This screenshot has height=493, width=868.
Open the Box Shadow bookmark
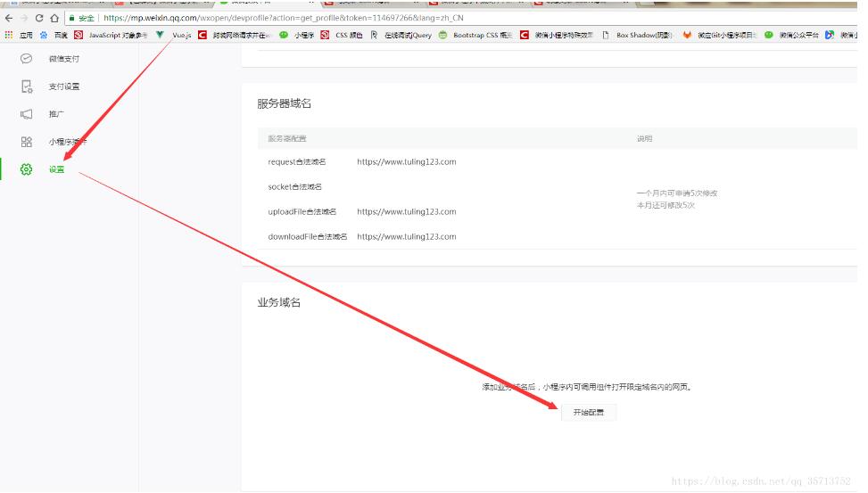point(637,35)
